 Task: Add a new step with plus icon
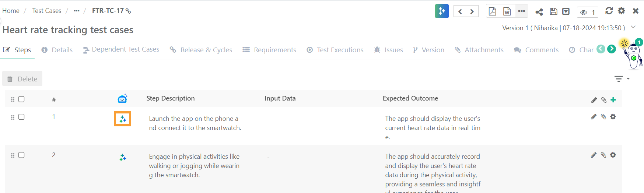pos(613,100)
